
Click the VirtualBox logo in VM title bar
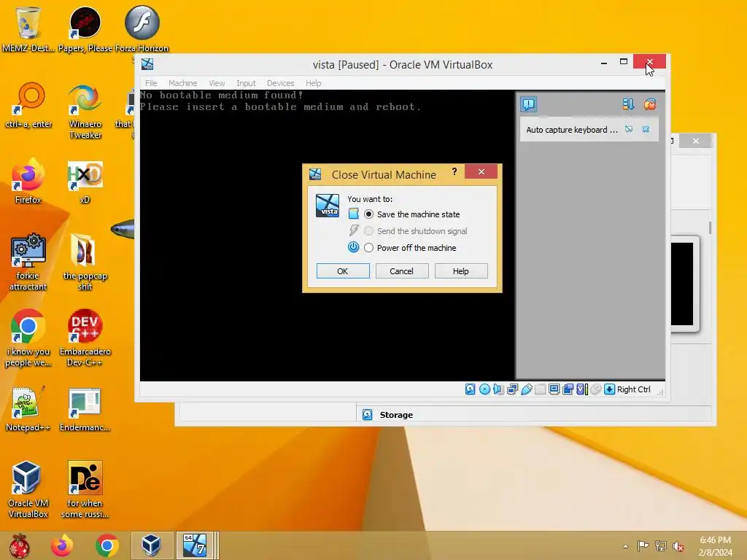147,64
